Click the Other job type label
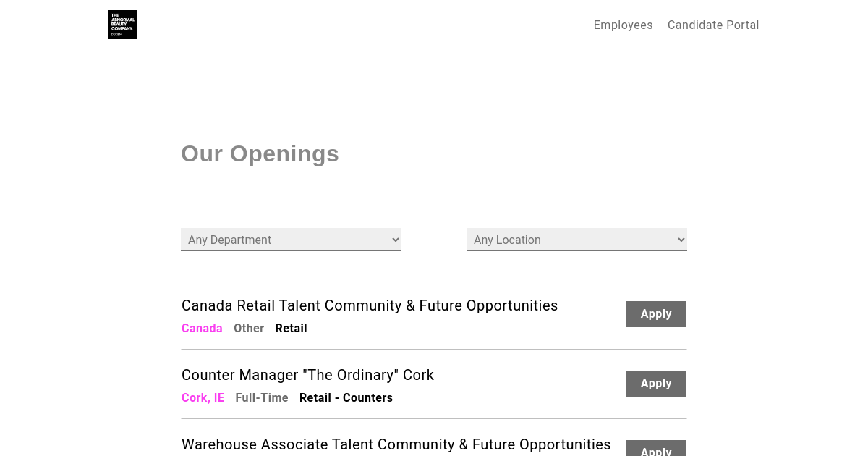The image size is (868, 456). 249,329
